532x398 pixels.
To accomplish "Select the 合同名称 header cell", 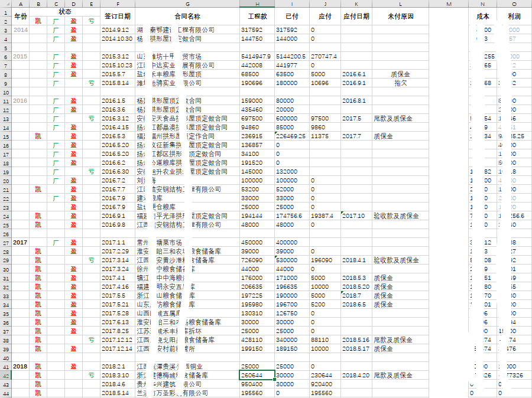I will coord(187,16).
